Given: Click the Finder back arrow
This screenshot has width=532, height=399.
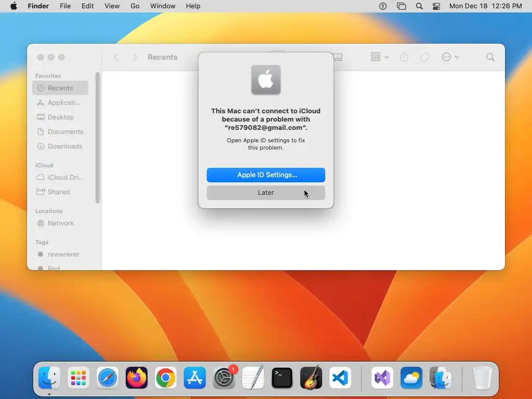Looking at the screenshot, I should [116, 57].
